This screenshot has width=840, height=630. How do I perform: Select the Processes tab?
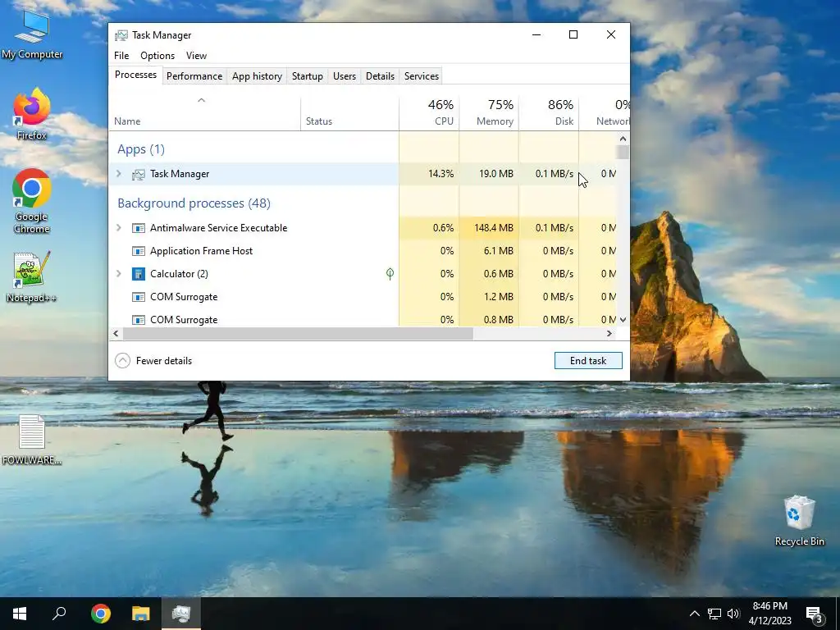[135, 75]
